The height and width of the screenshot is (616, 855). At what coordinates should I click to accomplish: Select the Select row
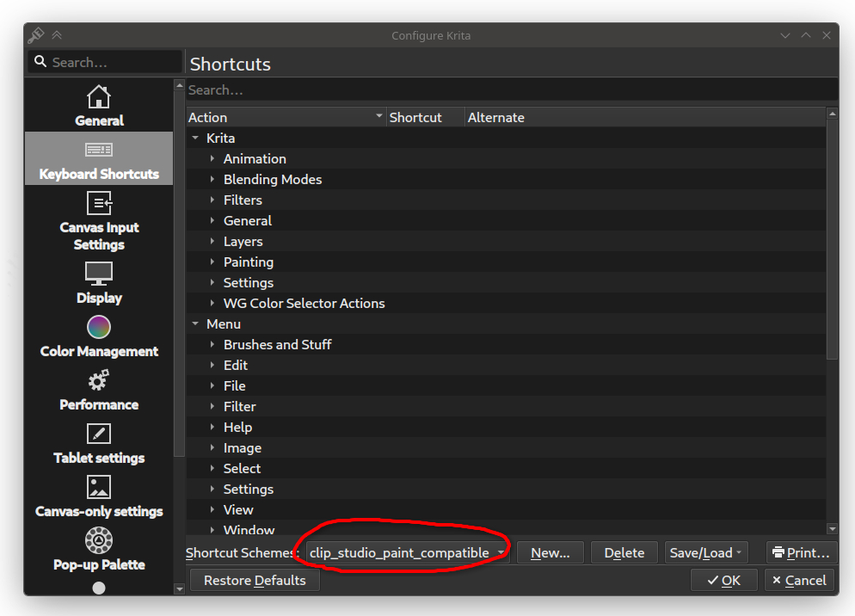[506, 469]
